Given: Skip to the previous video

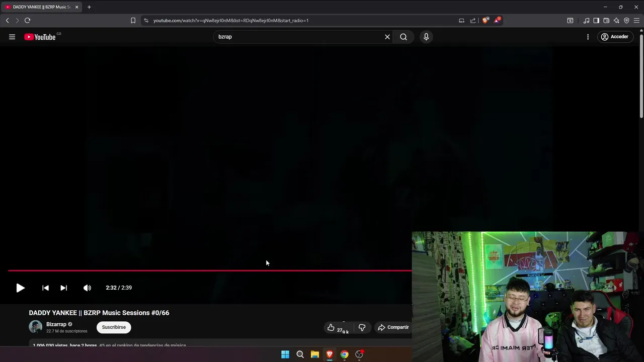Looking at the screenshot, I should [x=46, y=288].
